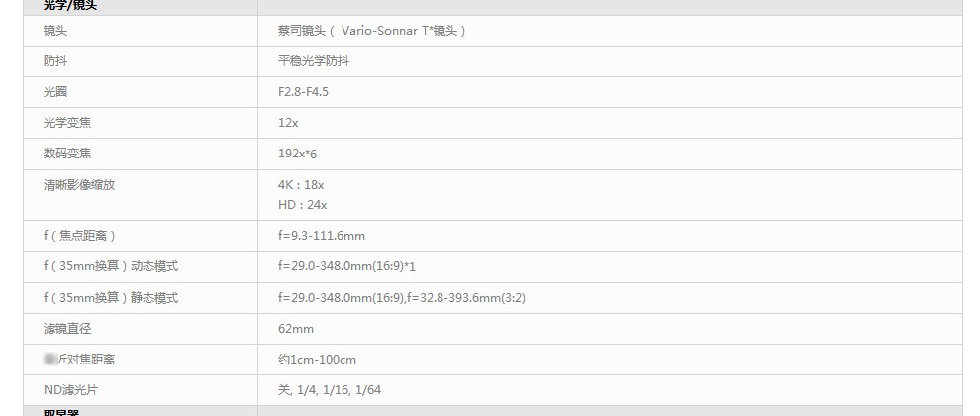Click the f=9.3-111.6mm focal length value
Viewport: 980px width, 416px height.
(x=322, y=236)
